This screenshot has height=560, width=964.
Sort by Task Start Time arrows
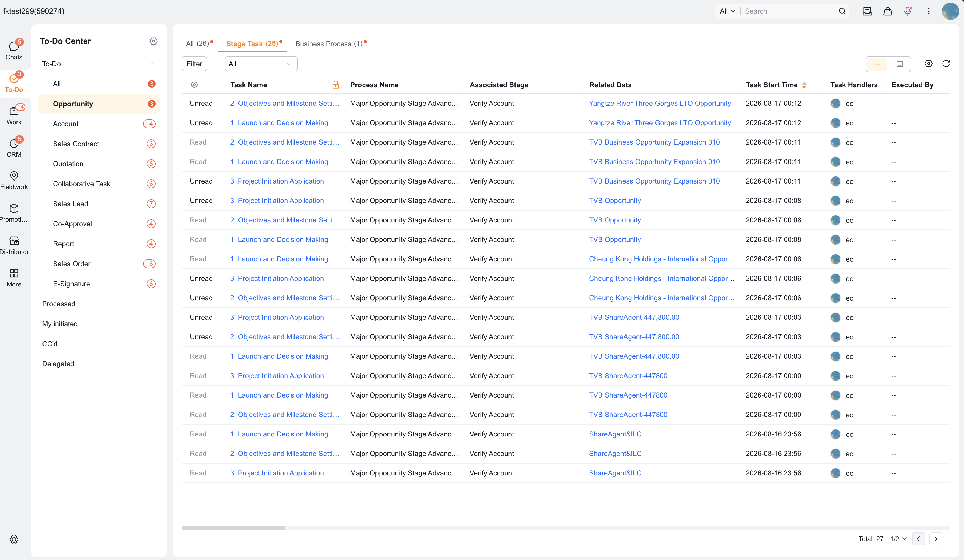(804, 85)
